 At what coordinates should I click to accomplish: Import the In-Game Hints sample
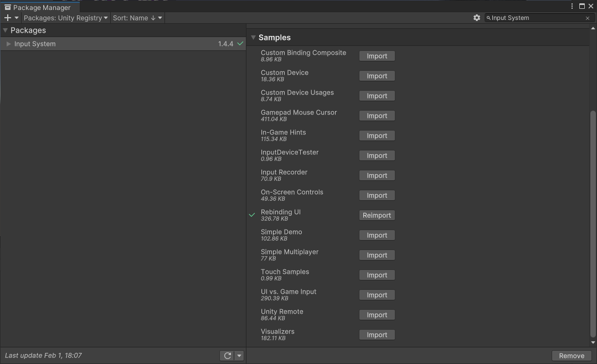377,136
